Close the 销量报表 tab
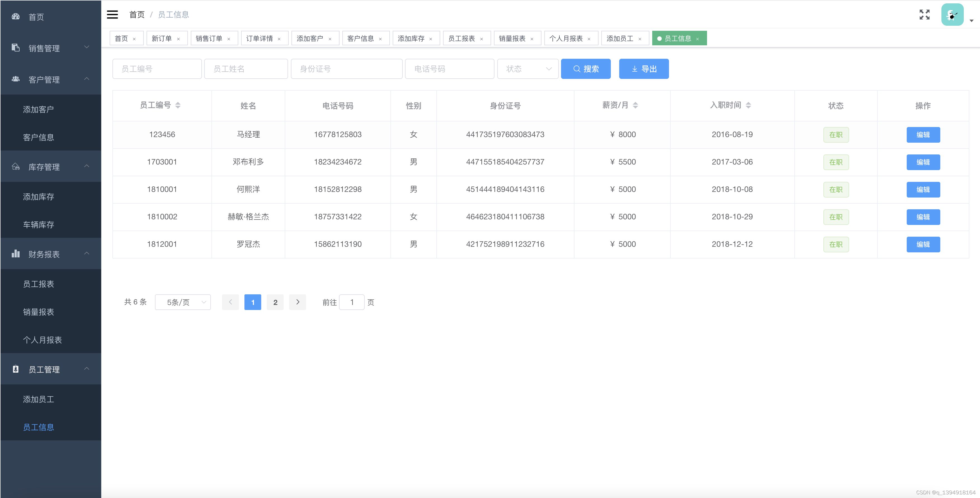 point(532,39)
